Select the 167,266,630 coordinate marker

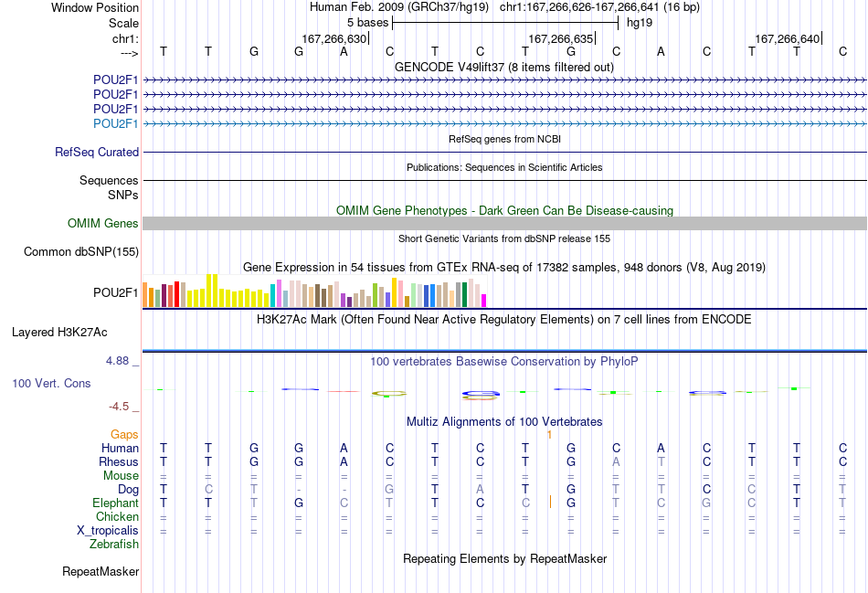(334, 38)
